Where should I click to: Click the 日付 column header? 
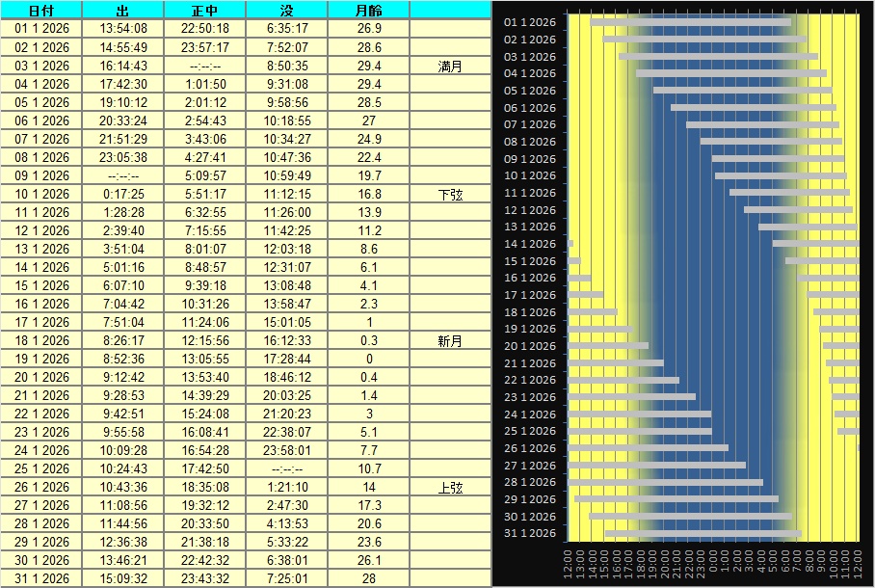click(x=41, y=11)
